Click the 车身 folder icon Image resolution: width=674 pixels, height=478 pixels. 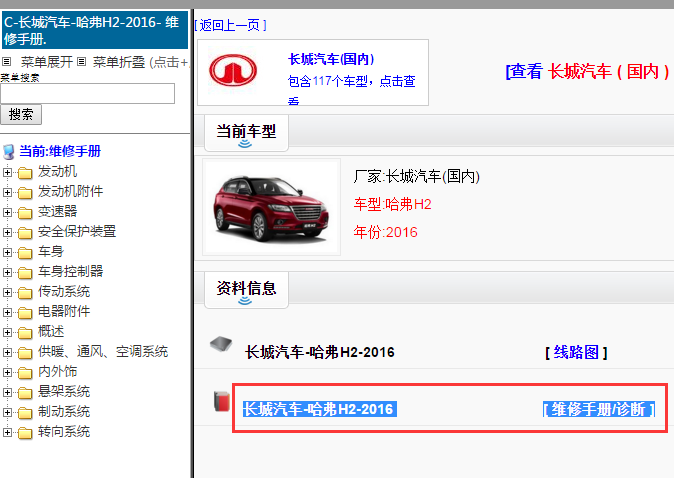pyautogui.click(x=25, y=253)
